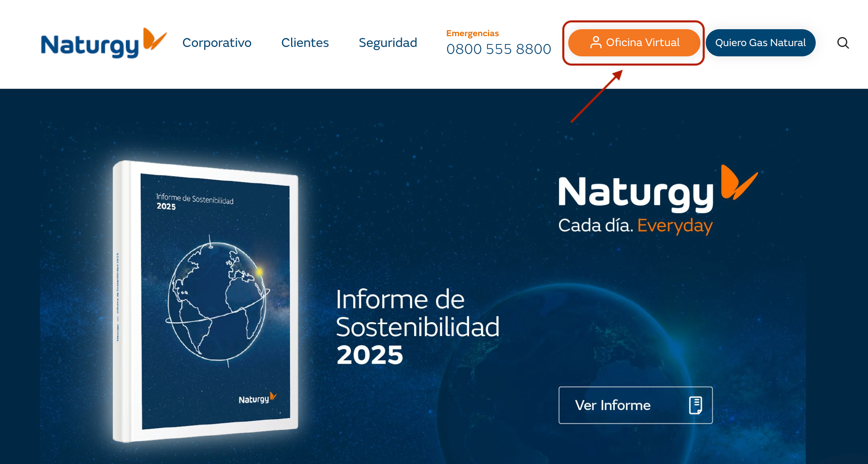This screenshot has width=868, height=464.
Task: Go home via the Naturgy header logo
Action: click(104, 43)
